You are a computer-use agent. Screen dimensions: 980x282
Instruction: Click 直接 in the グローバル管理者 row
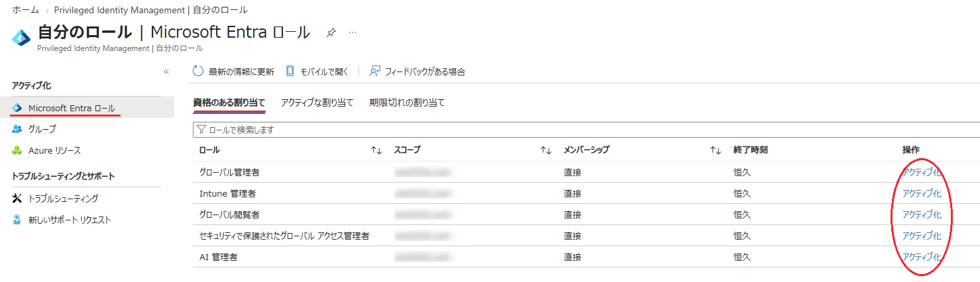coord(572,172)
